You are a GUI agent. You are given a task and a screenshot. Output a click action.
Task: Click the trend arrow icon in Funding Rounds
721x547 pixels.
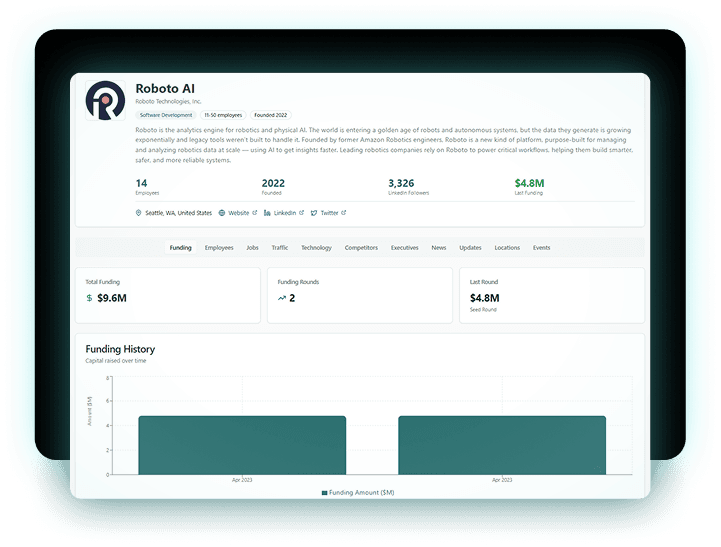pyautogui.click(x=282, y=298)
